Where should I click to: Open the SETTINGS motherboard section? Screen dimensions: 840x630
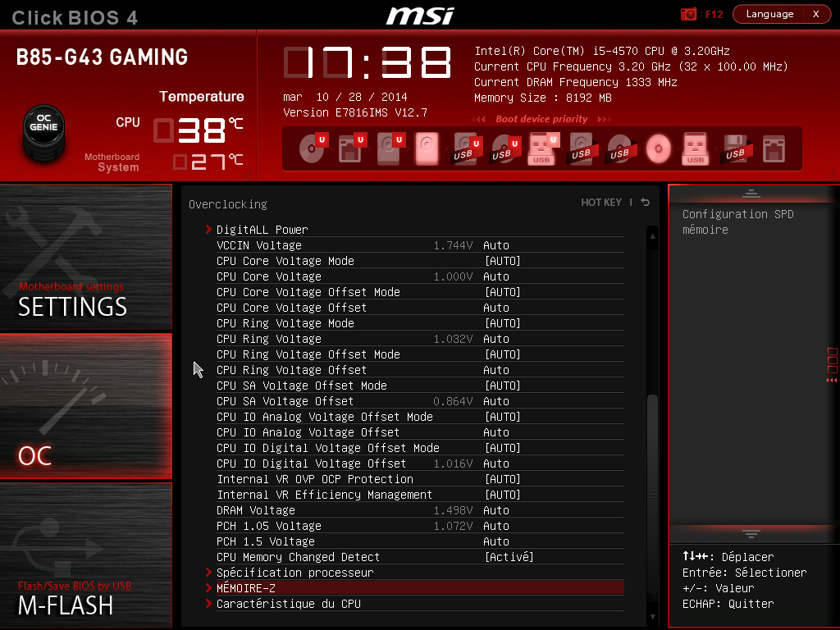click(85, 257)
